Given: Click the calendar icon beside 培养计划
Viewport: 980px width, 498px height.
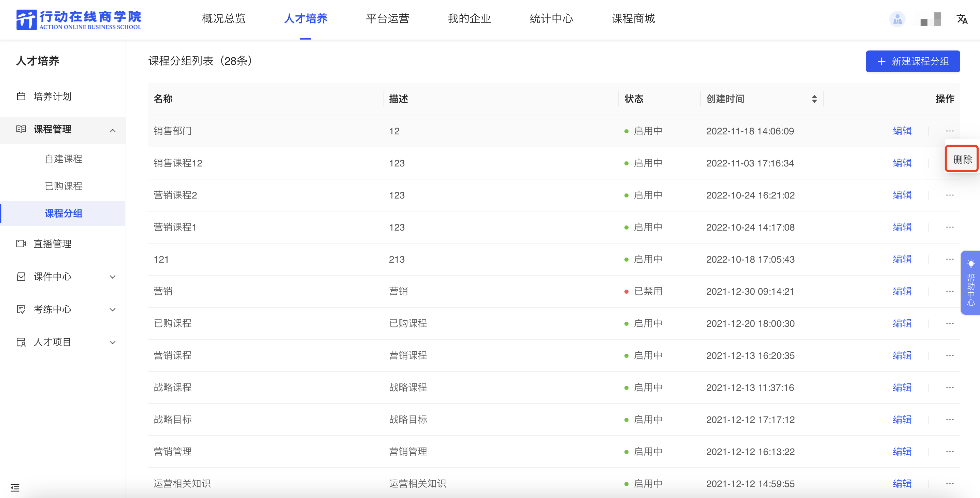Looking at the screenshot, I should click(21, 96).
